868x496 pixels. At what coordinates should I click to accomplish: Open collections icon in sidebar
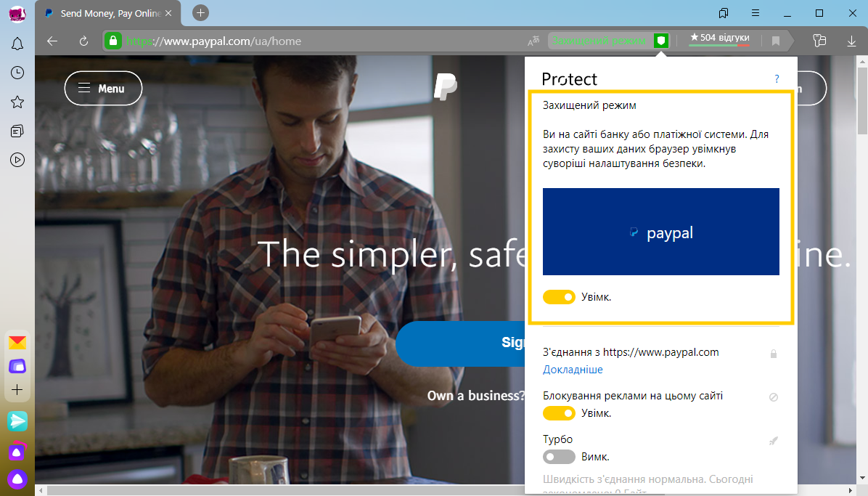coord(17,131)
